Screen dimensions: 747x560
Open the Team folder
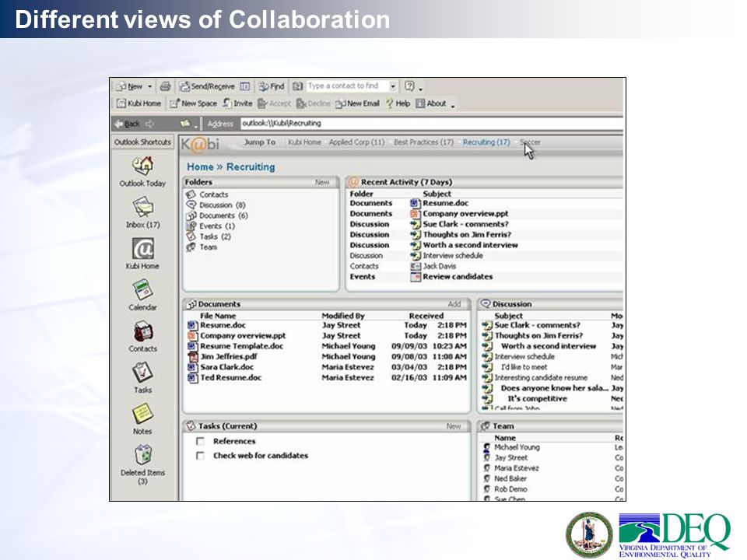pyautogui.click(x=202, y=247)
